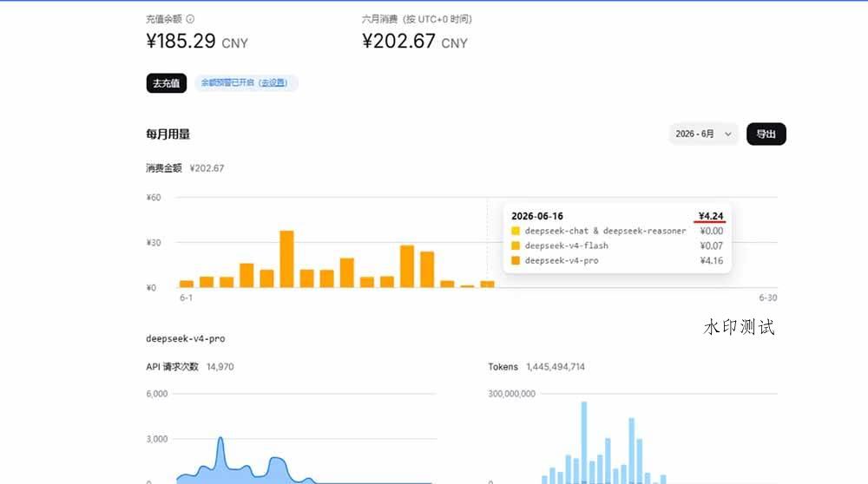Click the 3,000 axis label on API chart
Image resolution: width=868 pixels, height=484 pixels.
click(x=156, y=439)
